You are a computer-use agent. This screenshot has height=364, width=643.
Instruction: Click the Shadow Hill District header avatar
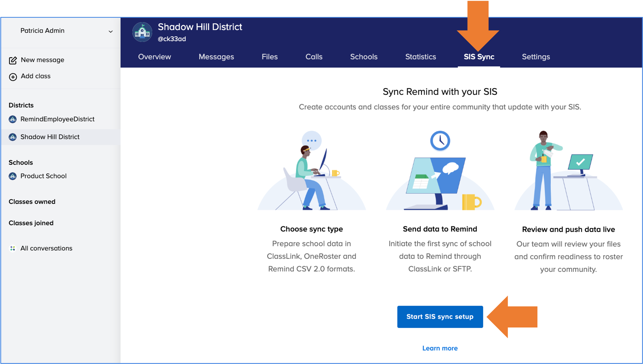[142, 32]
